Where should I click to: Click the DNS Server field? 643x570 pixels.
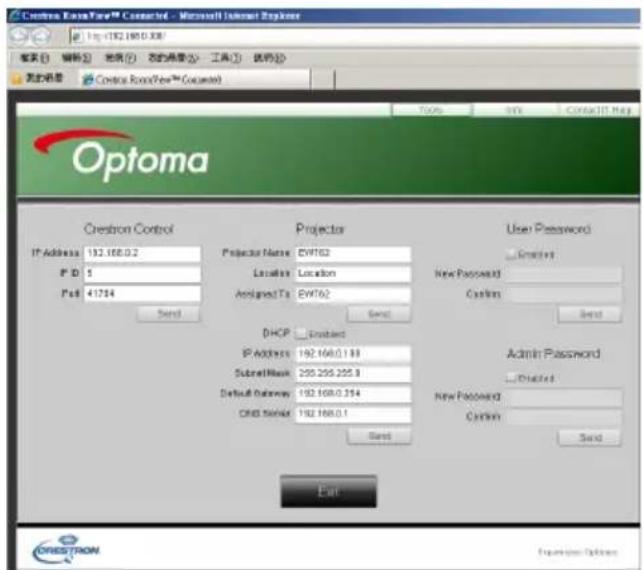[353, 414]
